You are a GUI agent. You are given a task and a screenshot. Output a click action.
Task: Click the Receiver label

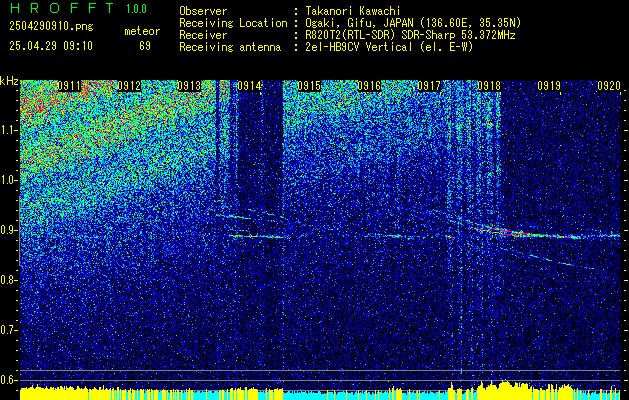[x=203, y=35]
